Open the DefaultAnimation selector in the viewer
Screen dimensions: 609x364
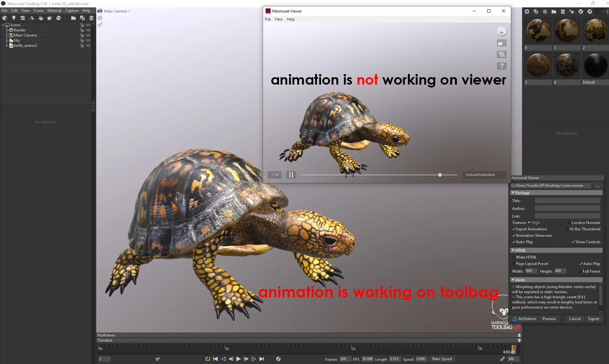(x=484, y=175)
